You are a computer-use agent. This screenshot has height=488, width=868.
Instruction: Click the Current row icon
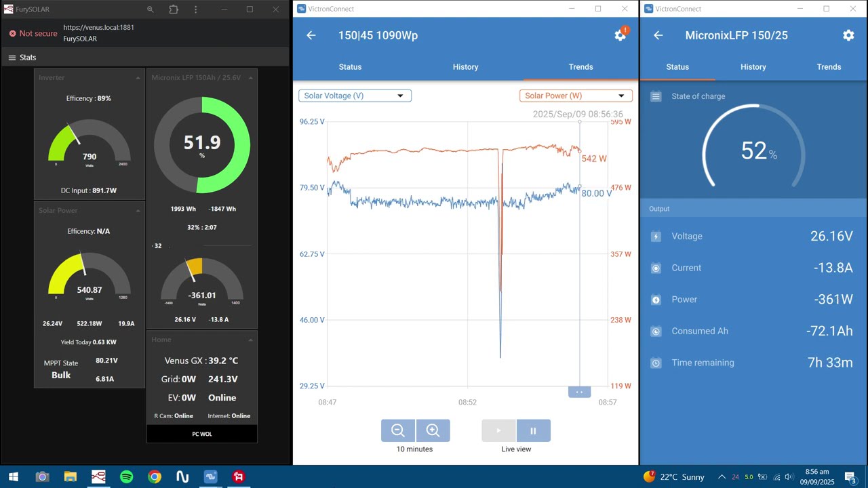pos(656,268)
